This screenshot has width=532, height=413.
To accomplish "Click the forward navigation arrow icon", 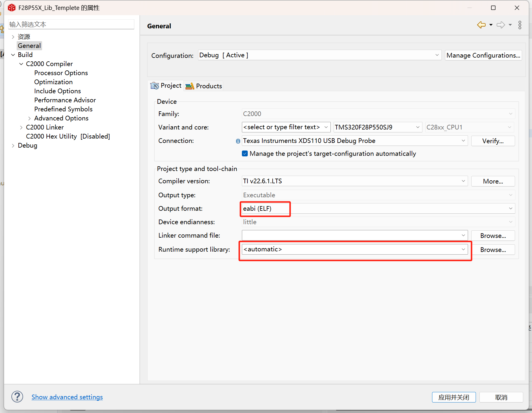I will click(501, 25).
